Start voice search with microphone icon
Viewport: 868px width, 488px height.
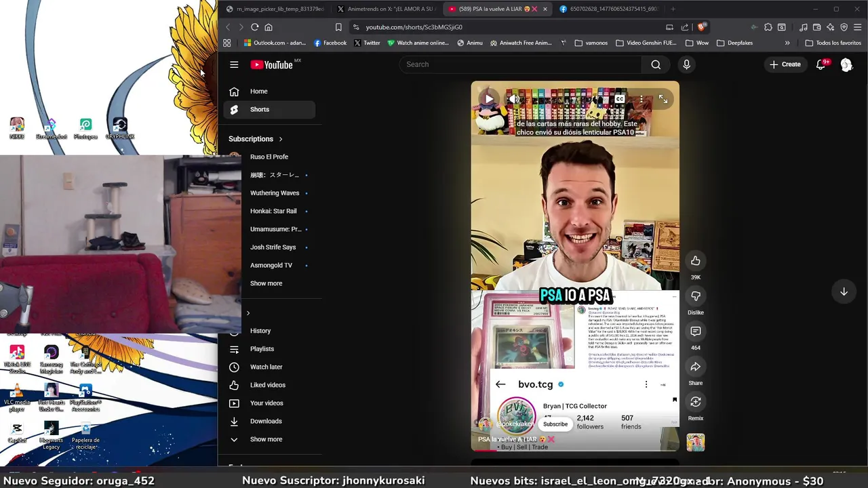coord(686,64)
